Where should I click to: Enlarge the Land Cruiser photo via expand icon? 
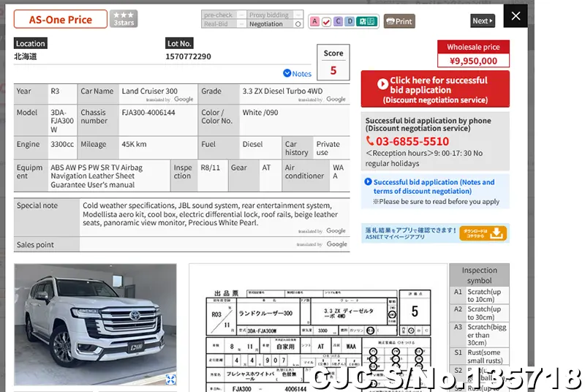pos(170,380)
